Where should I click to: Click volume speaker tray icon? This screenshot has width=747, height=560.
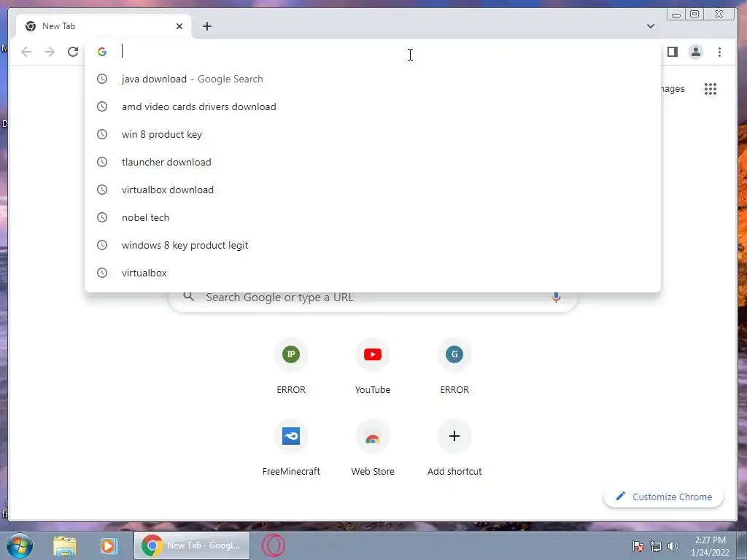tap(673, 546)
